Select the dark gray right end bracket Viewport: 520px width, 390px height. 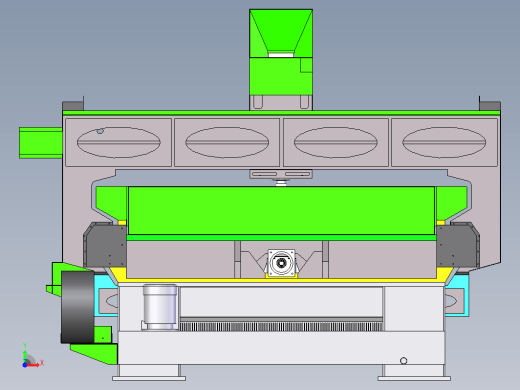pyautogui.click(x=458, y=245)
